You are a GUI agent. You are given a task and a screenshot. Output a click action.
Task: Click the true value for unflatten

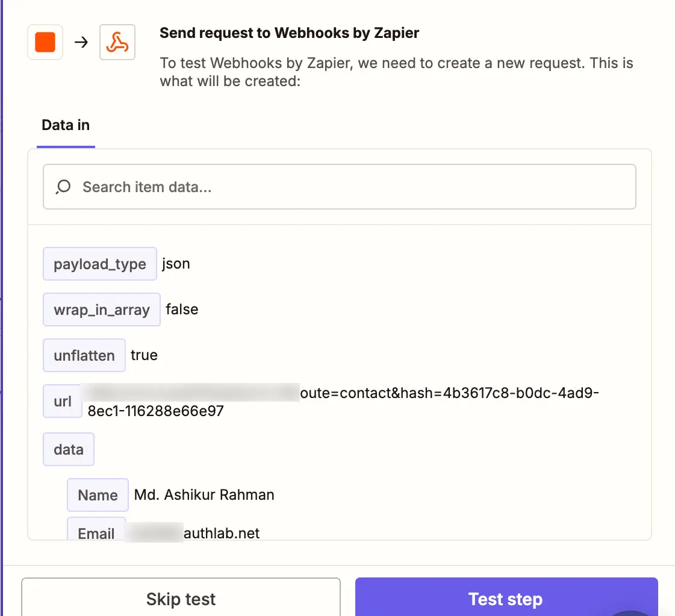(144, 355)
